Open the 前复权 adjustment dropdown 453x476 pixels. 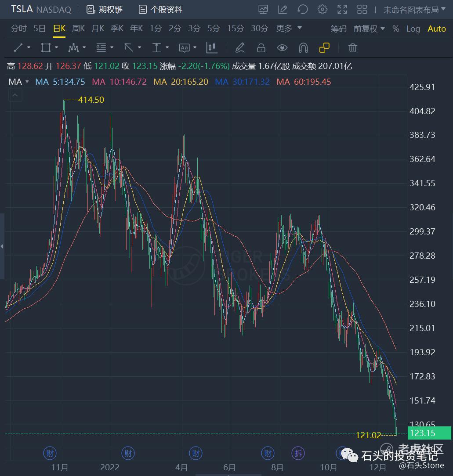click(x=369, y=29)
